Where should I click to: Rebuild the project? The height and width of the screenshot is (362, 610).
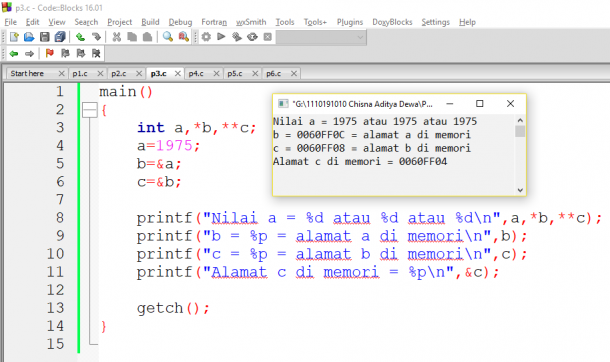252,37
